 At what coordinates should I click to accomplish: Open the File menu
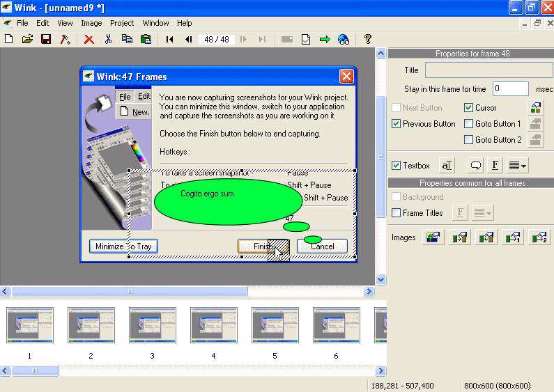22,23
